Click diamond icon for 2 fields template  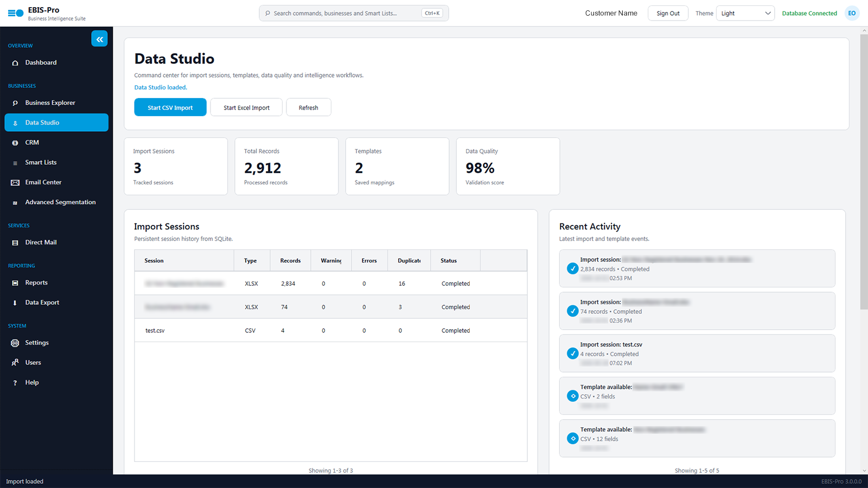pos(572,396)
